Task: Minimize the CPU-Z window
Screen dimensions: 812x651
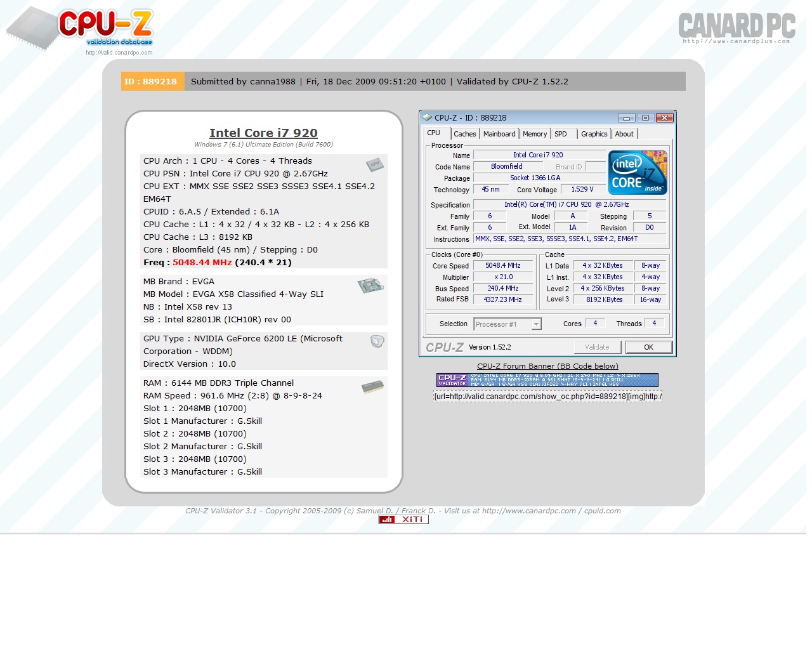Action: click(x=626, y=117)
